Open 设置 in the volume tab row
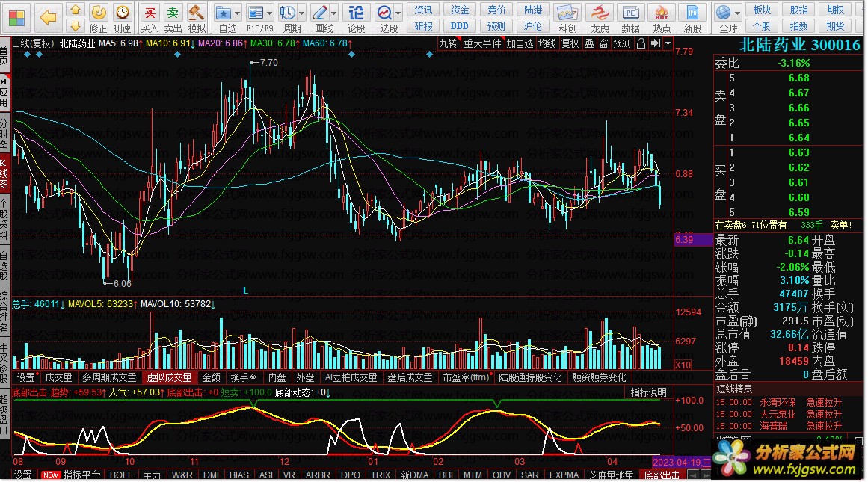Screen dimensions: 868x482 [x=26, y=377]
